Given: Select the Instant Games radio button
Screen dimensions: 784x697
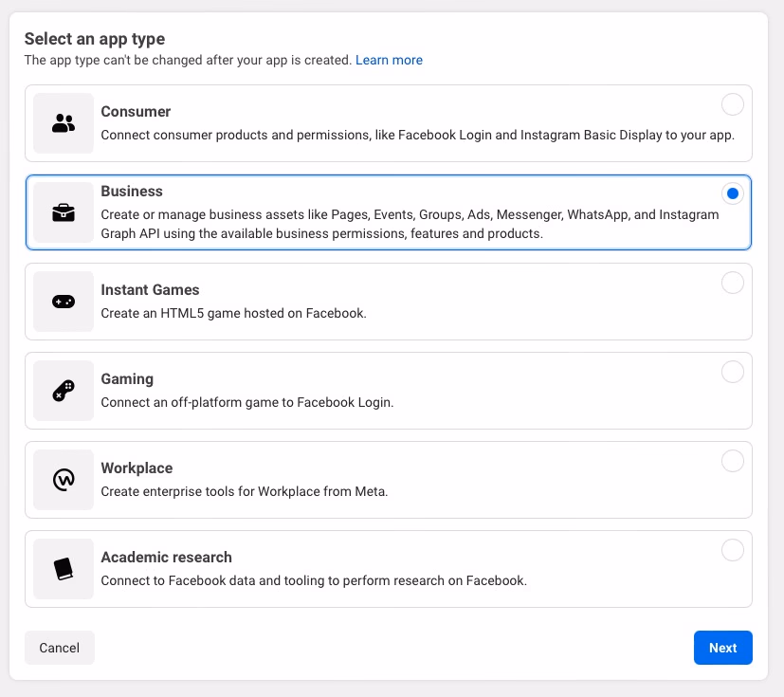Looking at the screenshot, I should 732,283.
